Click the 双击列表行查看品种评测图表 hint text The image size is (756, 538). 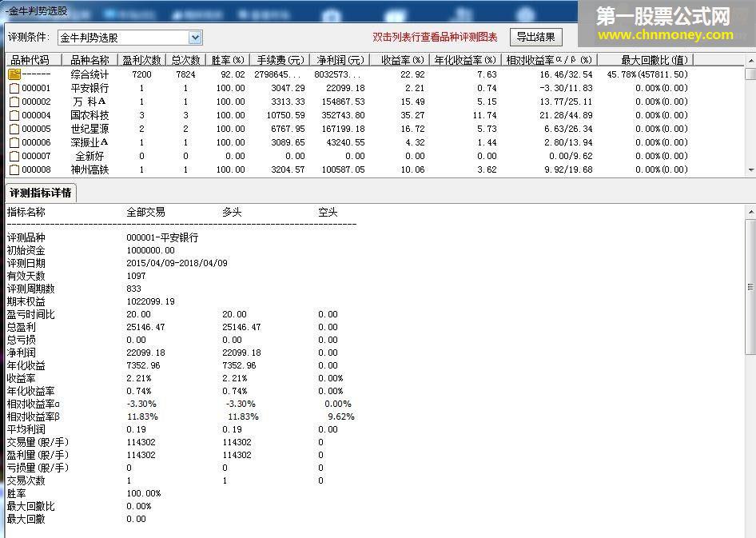tap(435, 37)
